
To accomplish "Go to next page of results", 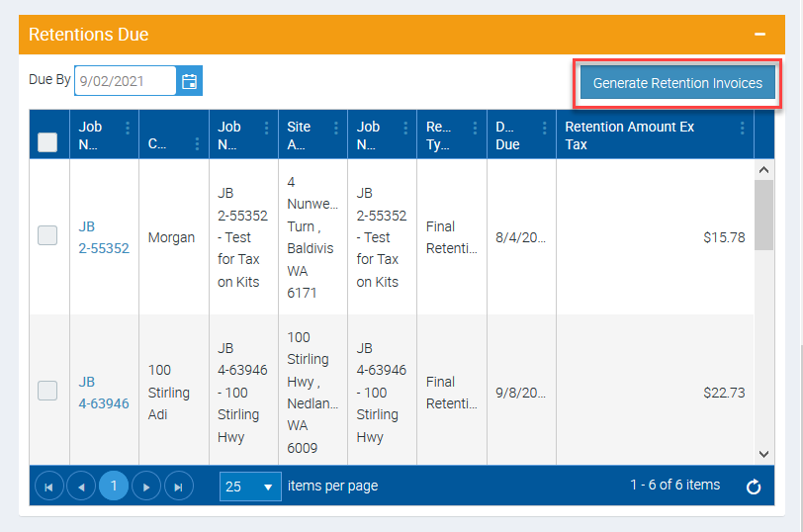I will [x=146, y=487].
